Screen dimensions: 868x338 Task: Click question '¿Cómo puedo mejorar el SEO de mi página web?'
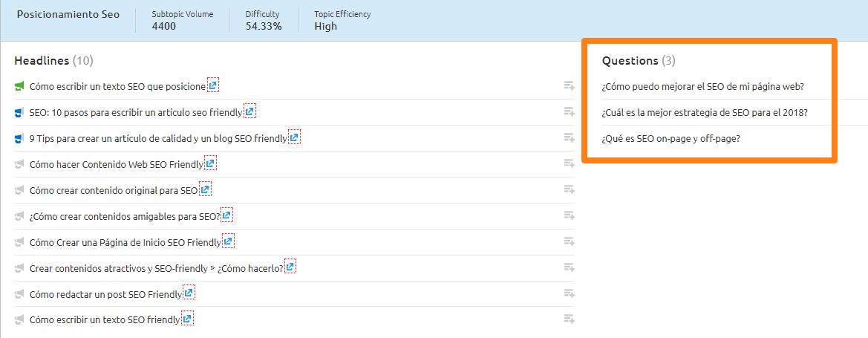(703, 86)
